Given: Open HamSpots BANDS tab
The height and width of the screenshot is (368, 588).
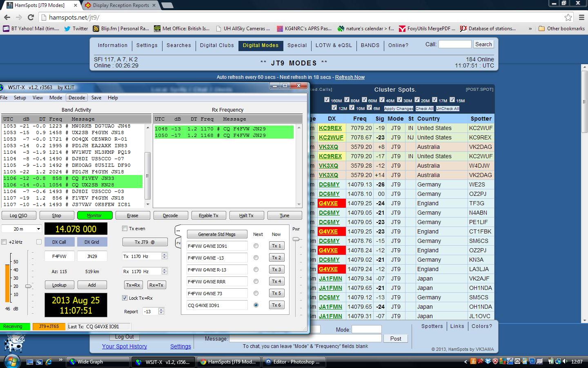Looking at the screenshot, I should pyautogui.click(x=370, y=45).
